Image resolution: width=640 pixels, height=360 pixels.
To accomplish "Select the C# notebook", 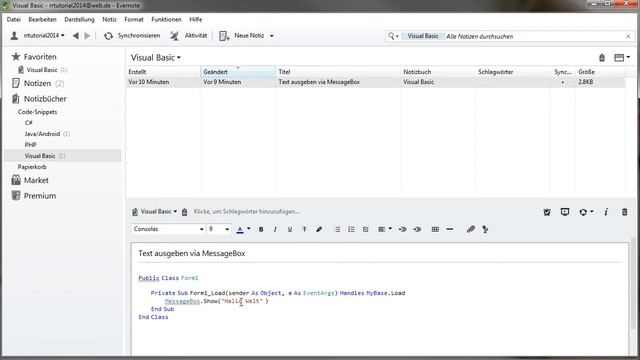I will 29,123.
